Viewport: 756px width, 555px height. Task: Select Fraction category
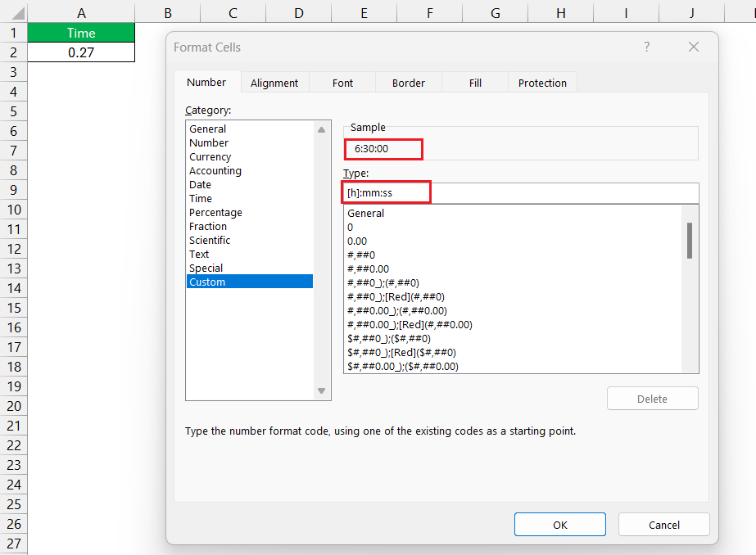pyautogui.click(x=250, y=226)
